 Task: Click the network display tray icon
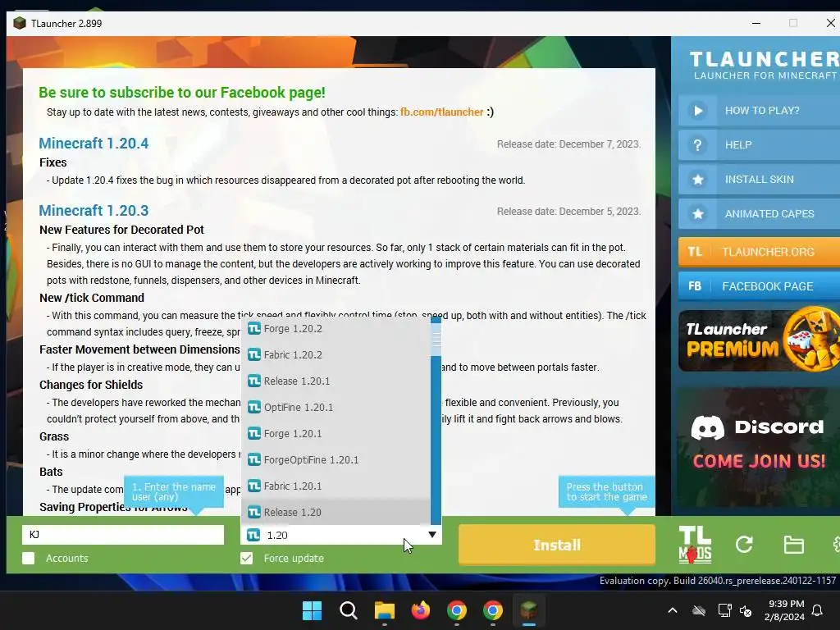[x=724, y=610]
